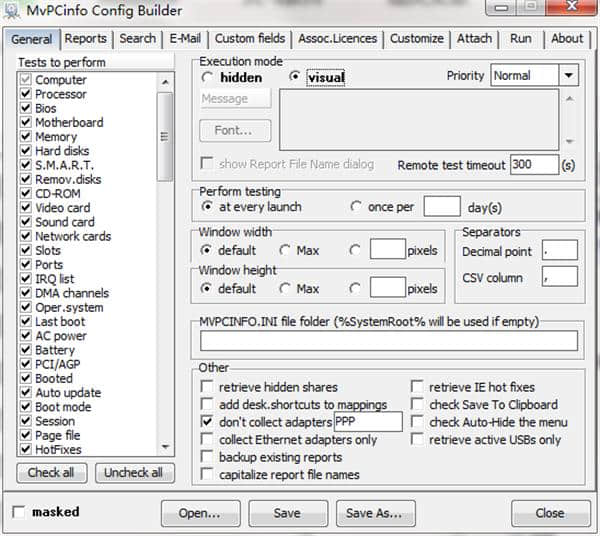Image resolution: width=600 pixels, height=536 pixels.
Task: Click the MvPCinfo app icon in title bar
Action: click(x=12, y=11)
